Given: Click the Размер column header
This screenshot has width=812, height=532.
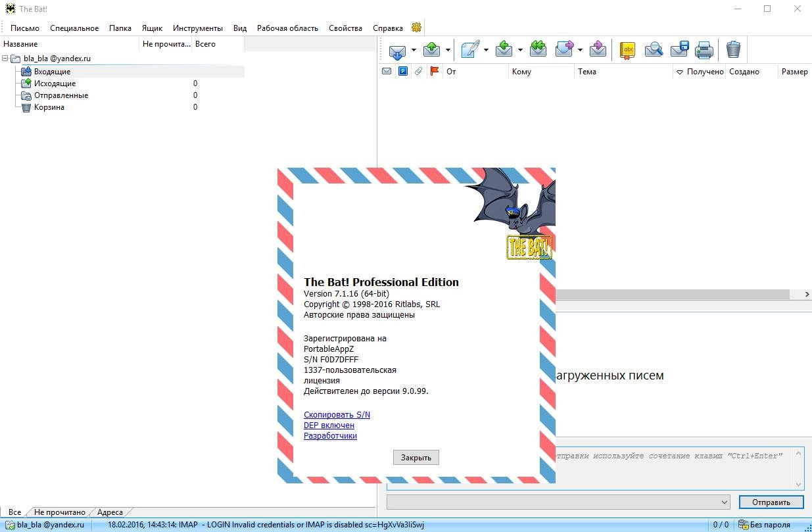Looking at the screenshot, I should coord(794,72).
